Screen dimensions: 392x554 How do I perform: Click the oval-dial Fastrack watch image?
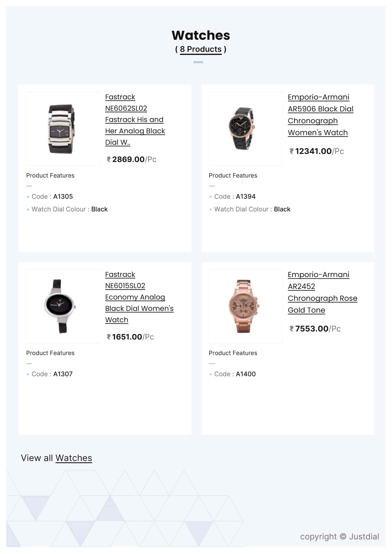(x=60, y=306)
